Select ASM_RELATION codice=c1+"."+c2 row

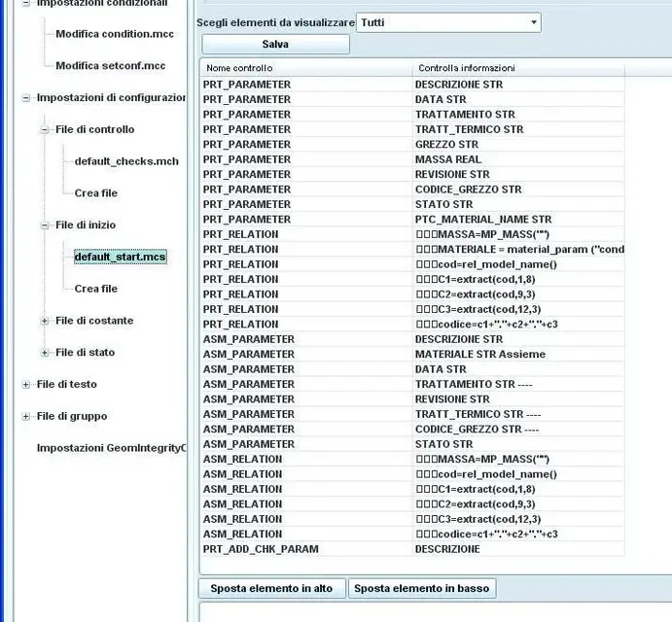tap(412, 535)
